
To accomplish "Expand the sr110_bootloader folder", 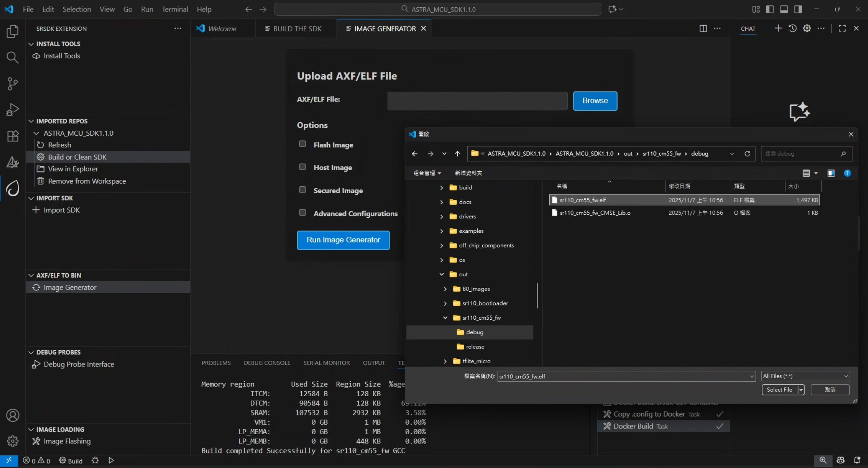I will tap(445, 304).
